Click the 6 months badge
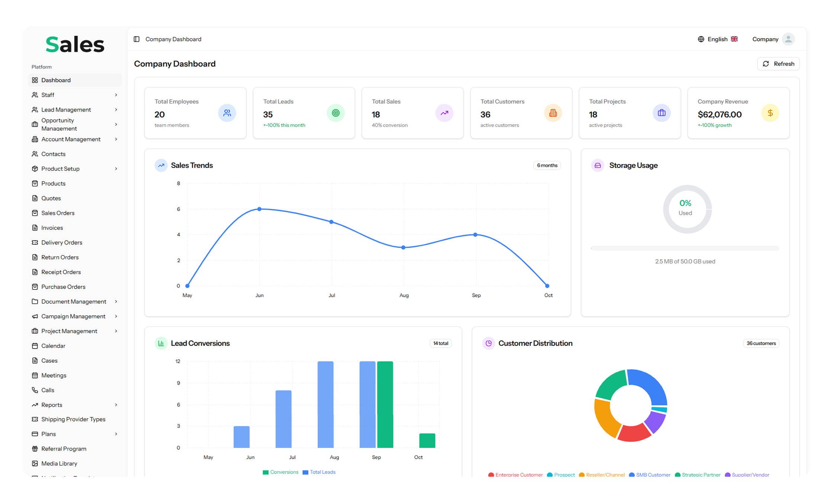This screenshot has height=504, width=835. (547, 166)
